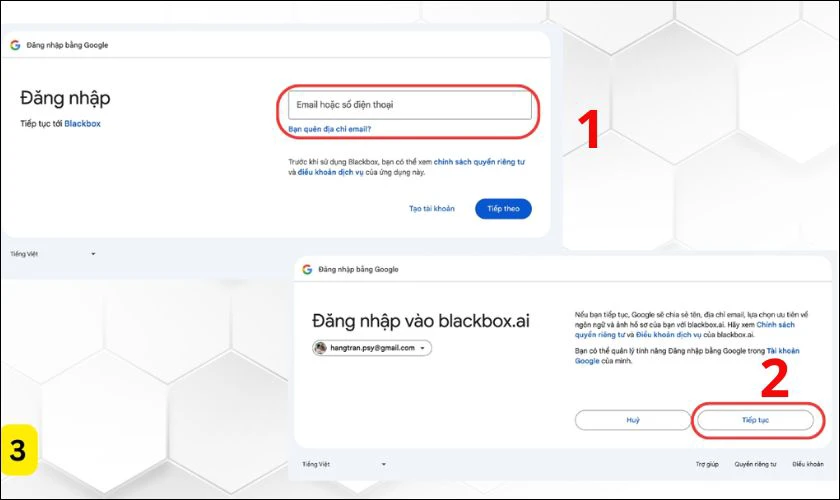Viewport: 840px width, 500px height.
Task: Click the account avatar beside hangtran.psy@gmail.com
Action: coord(320,348)
